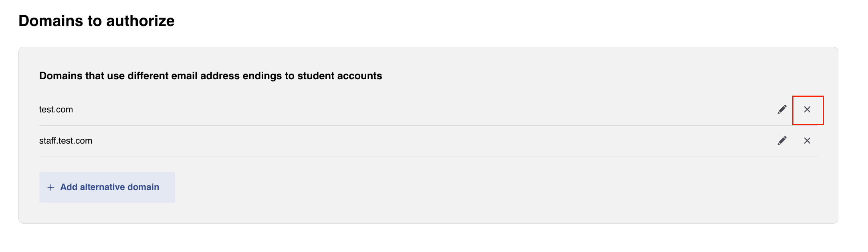Select the test.com domain text
The height and width of the screenshot is (252, 868).
tap(56, 110)
